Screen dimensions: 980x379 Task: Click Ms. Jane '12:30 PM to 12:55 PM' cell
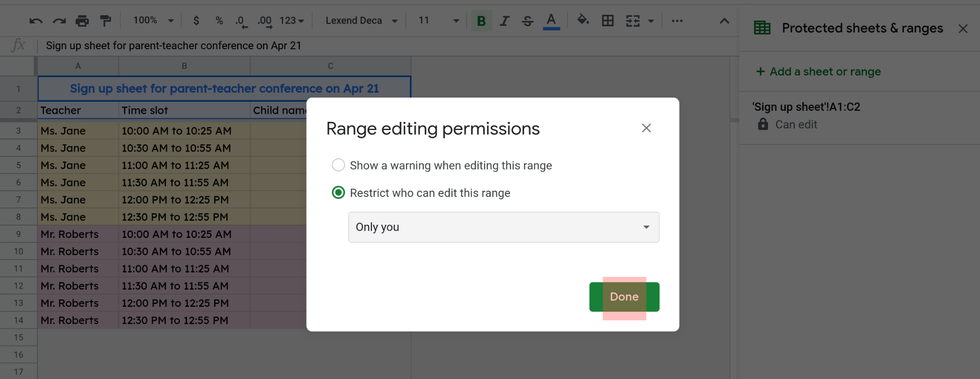coord(184,217)
